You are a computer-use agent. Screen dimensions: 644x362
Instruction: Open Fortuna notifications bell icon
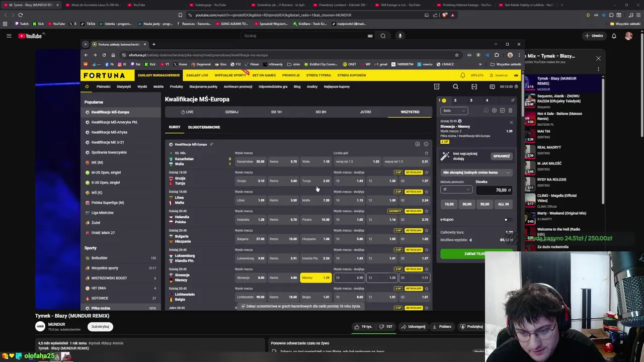463,75
